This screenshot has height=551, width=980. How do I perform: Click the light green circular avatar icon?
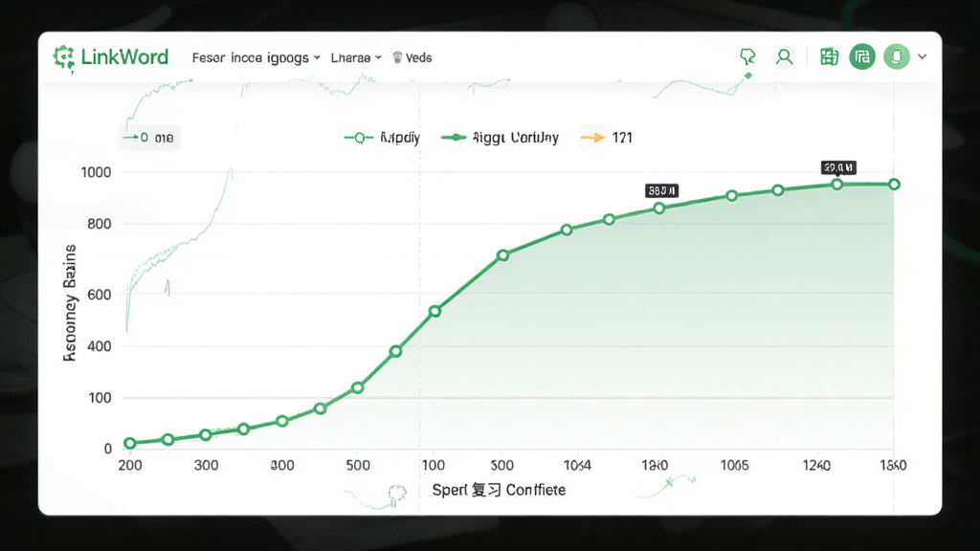[x=896, y=56]
